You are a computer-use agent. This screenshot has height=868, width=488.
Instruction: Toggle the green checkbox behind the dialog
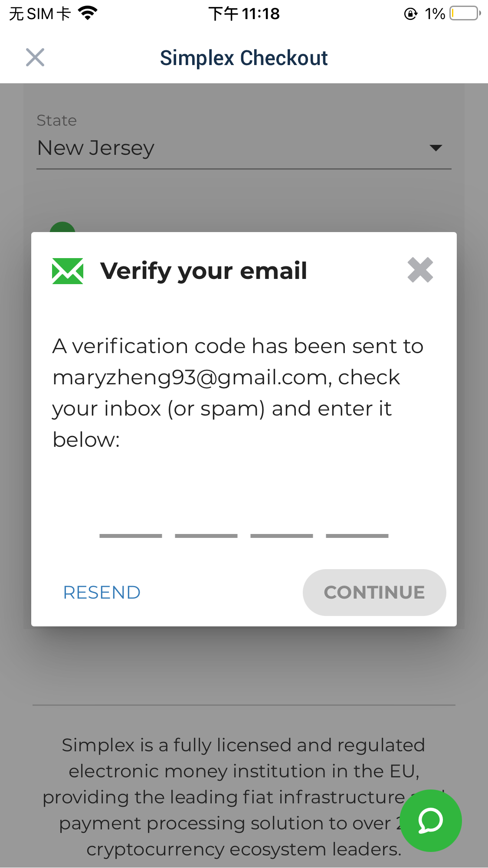[x=62, y=228]
